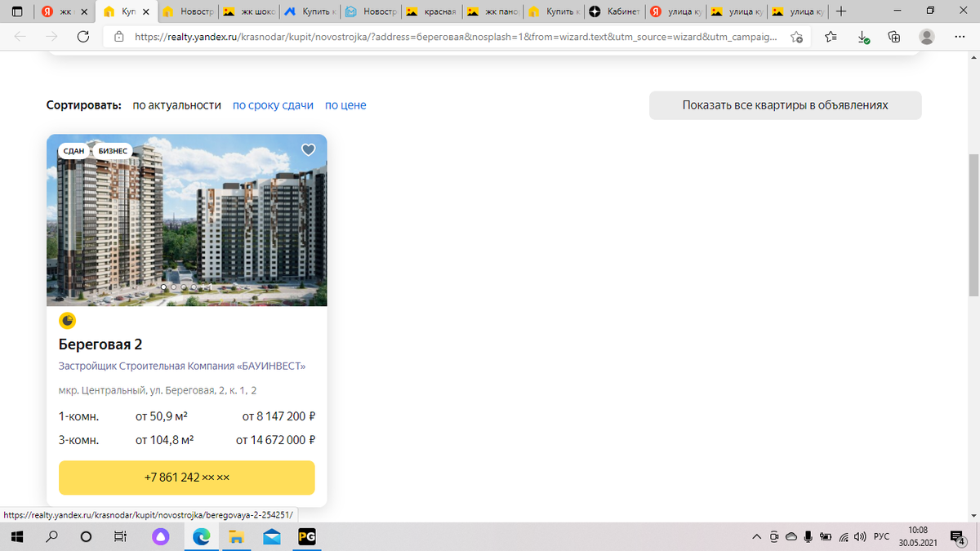Screen dimensions: 980x551
Task: Open the volume speaker tray icon
Action: click(x=859, y=537)
